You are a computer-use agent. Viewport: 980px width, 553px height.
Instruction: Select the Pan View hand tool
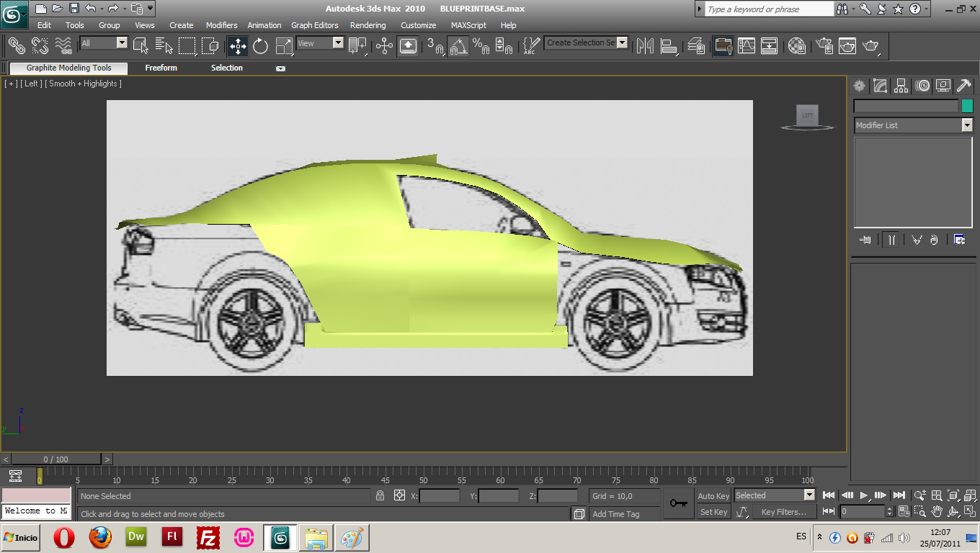click(x=937, y=511)
